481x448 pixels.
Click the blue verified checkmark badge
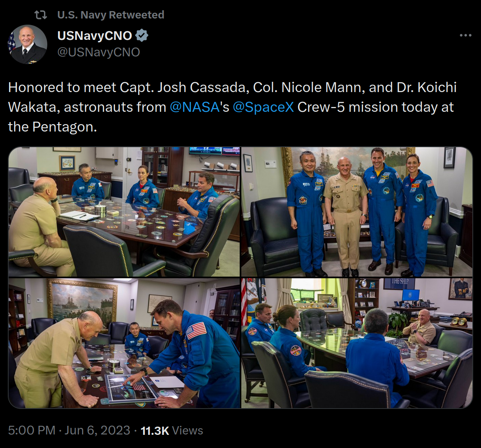(x=142, y=36)
